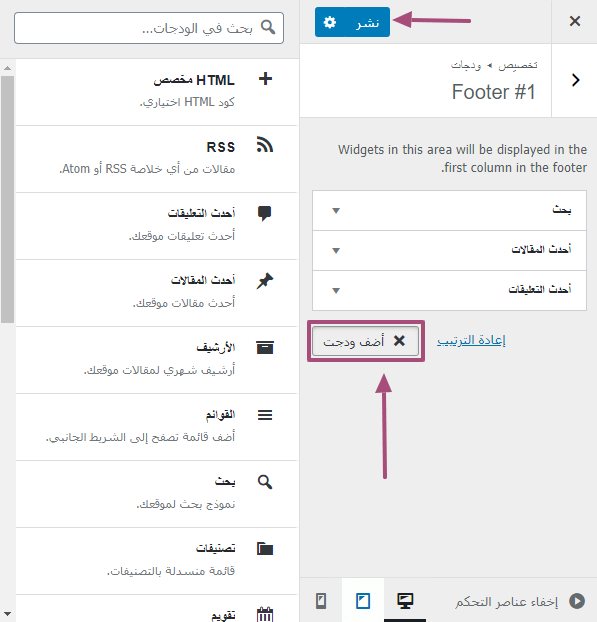
Task: Open publish settings gear next to نشر
Action: (330, 22)
